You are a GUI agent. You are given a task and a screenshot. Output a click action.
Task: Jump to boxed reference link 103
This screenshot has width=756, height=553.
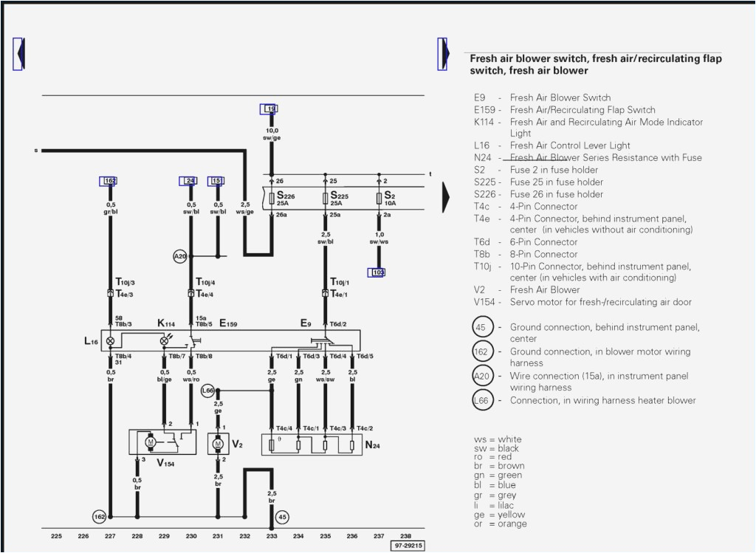click(378, 272)
